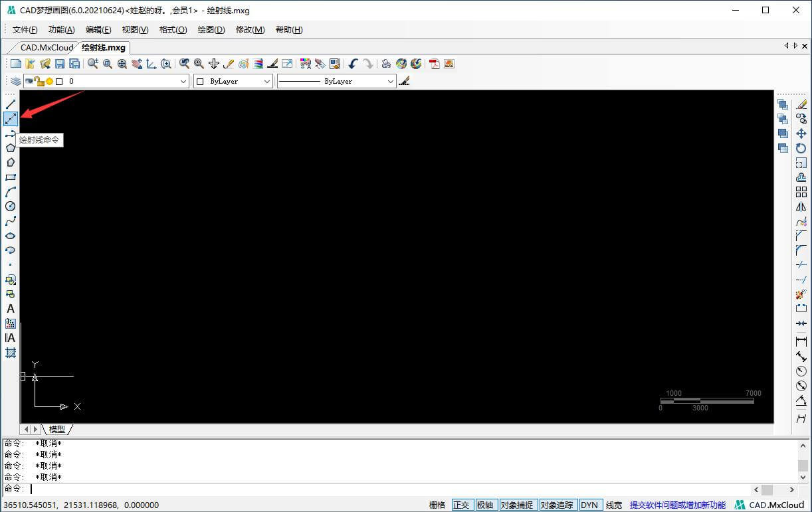Select the Erase tool in right toolbar
812x512 pixels.
(x=801, y=104)
